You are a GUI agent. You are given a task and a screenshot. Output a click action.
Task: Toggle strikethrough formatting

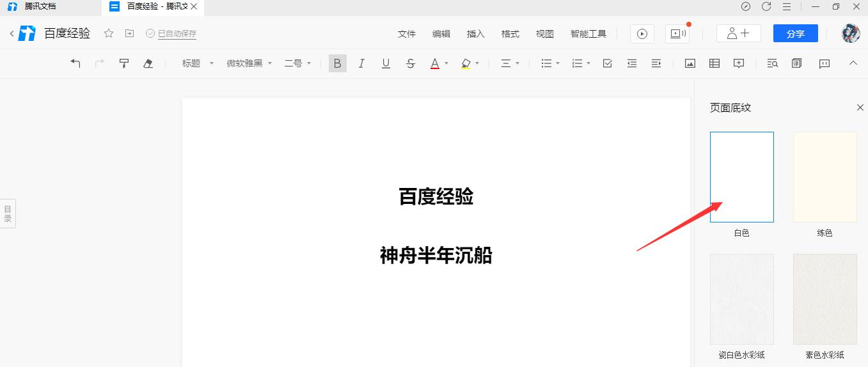coord(411,63)
